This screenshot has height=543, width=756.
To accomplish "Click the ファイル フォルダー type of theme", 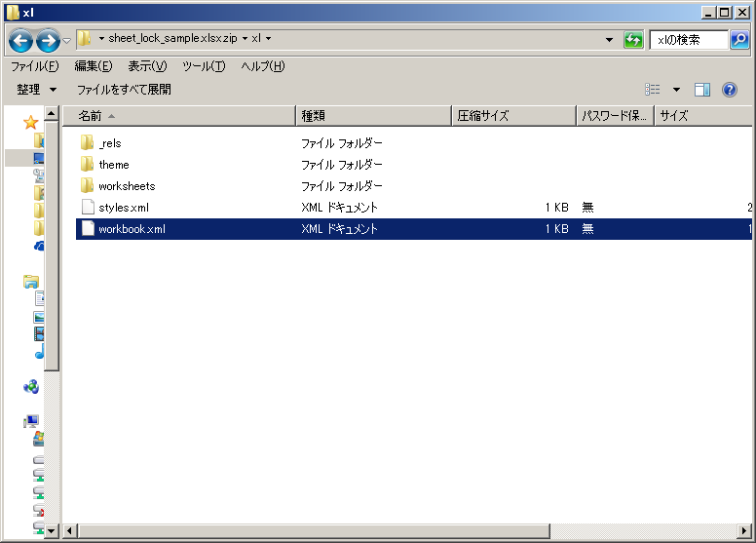I will point(341,165).
